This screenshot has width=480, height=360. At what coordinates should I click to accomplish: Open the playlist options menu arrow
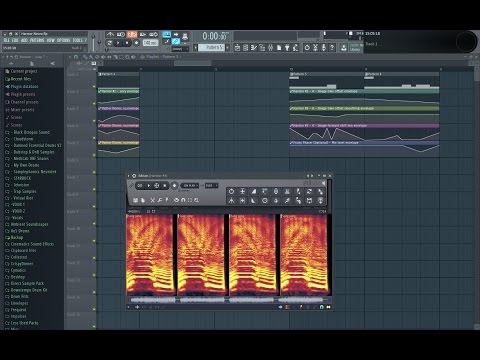tap(70, 57)
